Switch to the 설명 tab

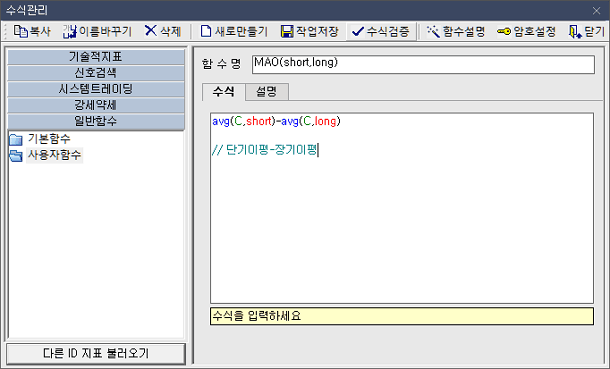[x=267, y=92]
